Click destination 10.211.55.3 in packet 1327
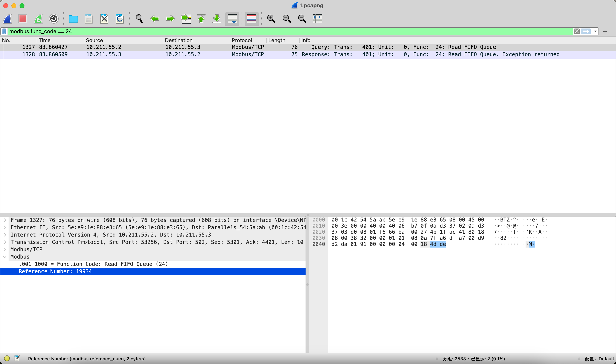 [x=183, y=47]
